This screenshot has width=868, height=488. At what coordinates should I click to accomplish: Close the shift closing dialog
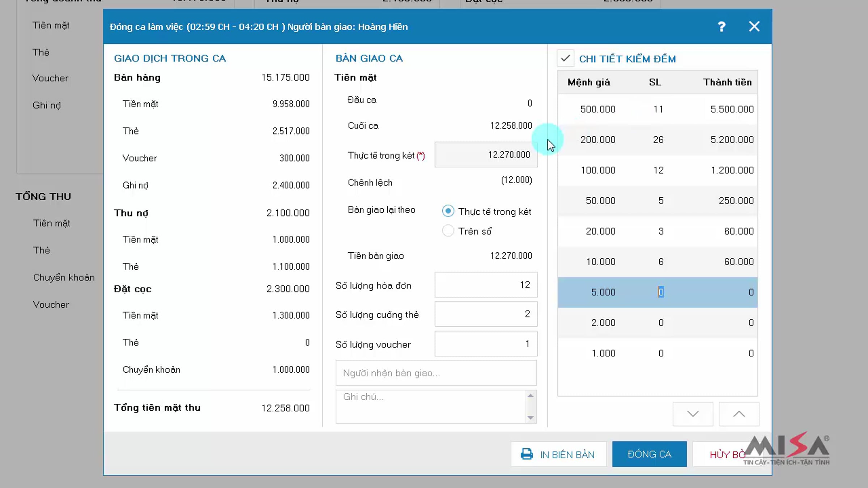[x=754, y=27]
